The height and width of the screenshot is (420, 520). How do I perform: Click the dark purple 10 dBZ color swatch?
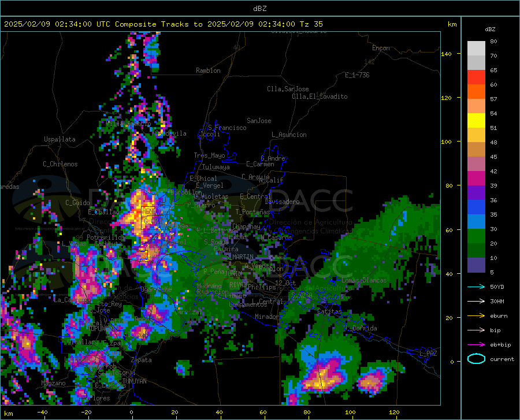(476, 265)
